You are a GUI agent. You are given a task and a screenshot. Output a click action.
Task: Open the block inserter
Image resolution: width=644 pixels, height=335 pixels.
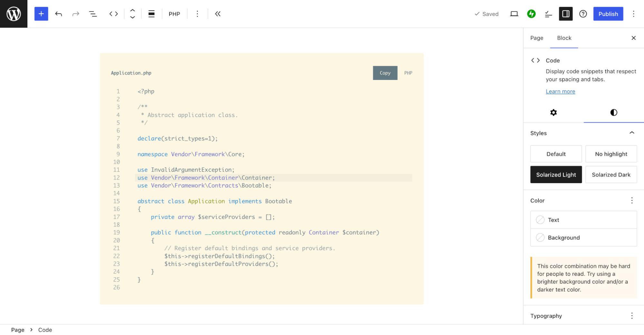pos(41,14)
